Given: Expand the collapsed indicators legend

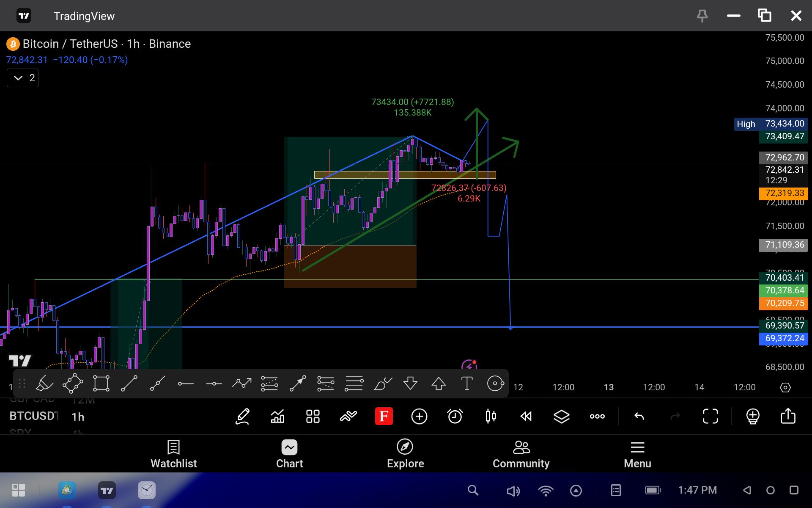Looking at the screenshot, I should (23, 78).
